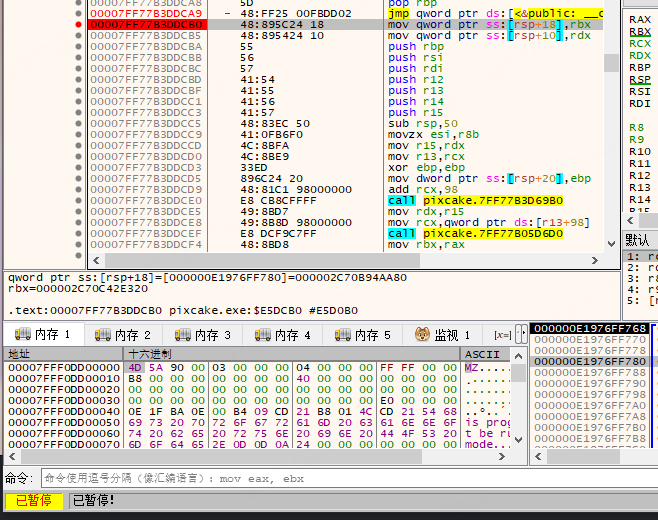658x520 pixels.
Task: Click dump pane scrollbar up arrow
Action: pos(519,356)
